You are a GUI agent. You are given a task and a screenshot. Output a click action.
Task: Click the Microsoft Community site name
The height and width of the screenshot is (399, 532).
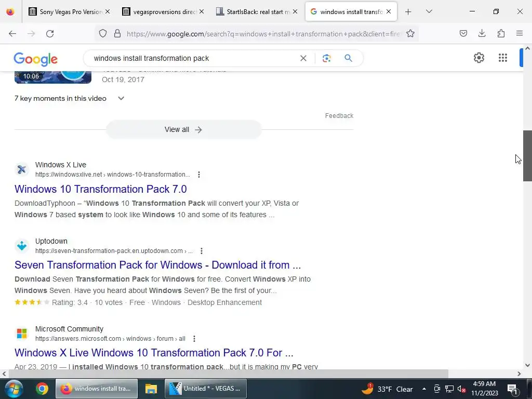pos(69,329)
